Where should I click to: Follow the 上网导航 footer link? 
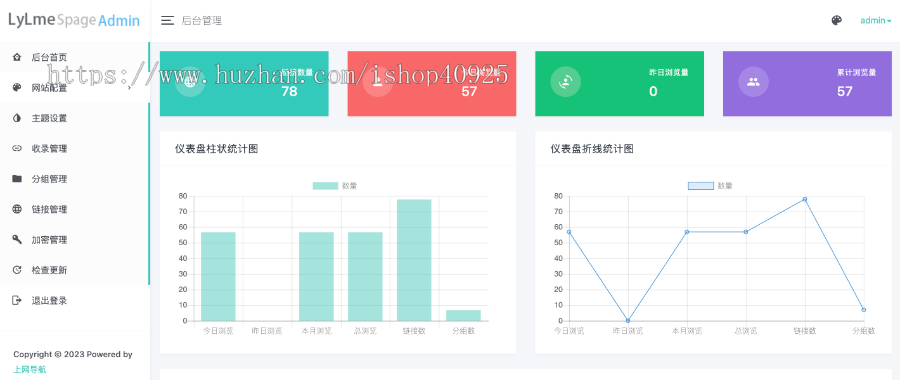click(30, 370)
